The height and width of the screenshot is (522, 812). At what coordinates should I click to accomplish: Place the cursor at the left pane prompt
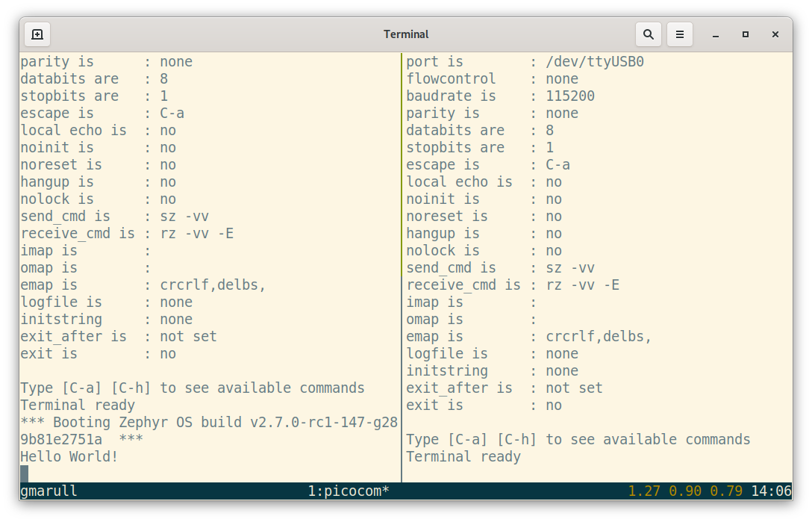(x=24, y=473)
